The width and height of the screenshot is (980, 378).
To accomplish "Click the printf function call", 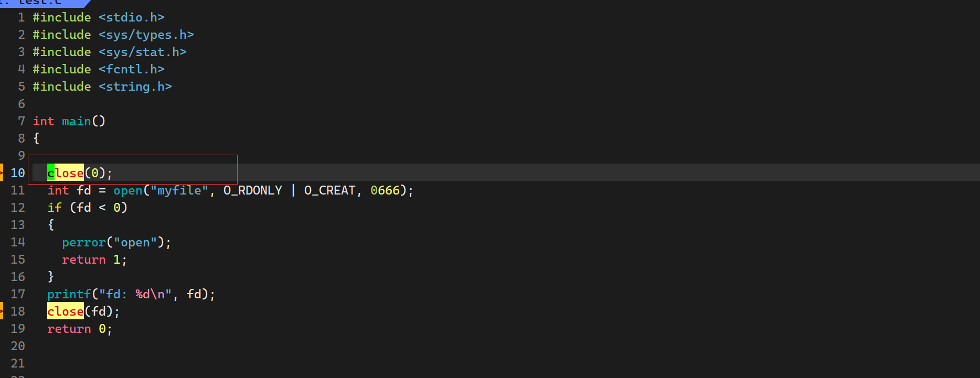I will 69,294.
